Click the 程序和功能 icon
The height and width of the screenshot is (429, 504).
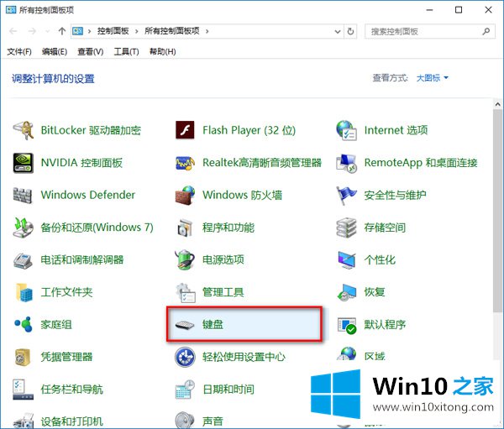[185, 228]
